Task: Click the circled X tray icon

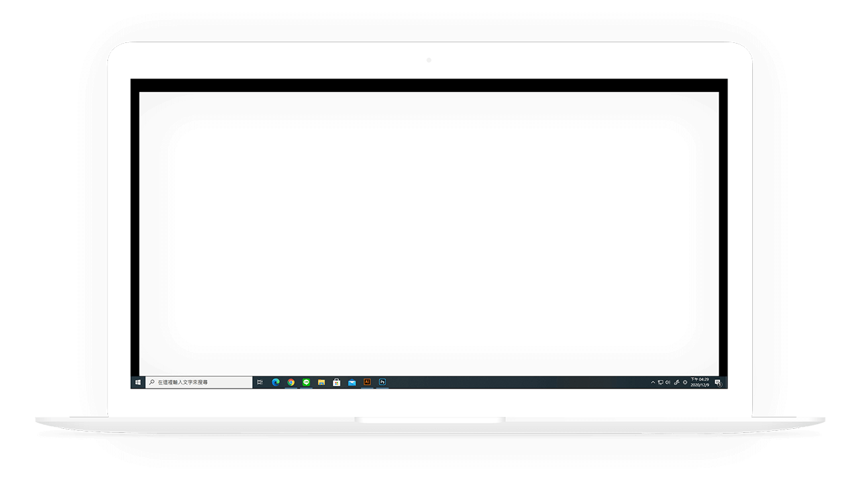Action: click(x=685, y=382)
